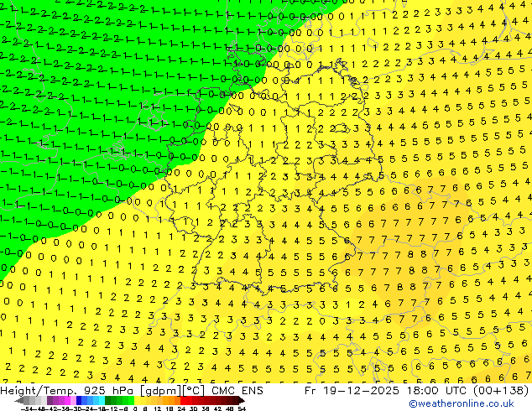Pick the dark maroon legend end arrow
Screen dimensions: 532x411
click(242, 400)
